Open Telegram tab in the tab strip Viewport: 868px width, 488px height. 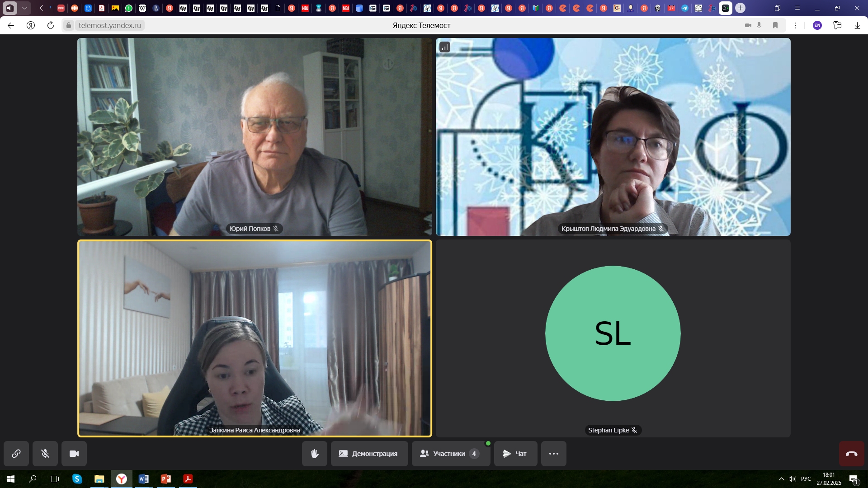(x=685, y=8)
